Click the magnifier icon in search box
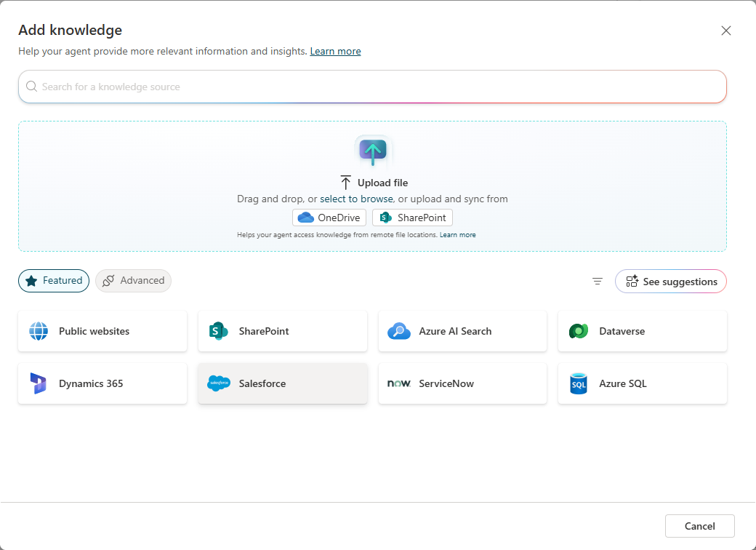Viewport: 756px width, 550px height. (x=32, y=87)
